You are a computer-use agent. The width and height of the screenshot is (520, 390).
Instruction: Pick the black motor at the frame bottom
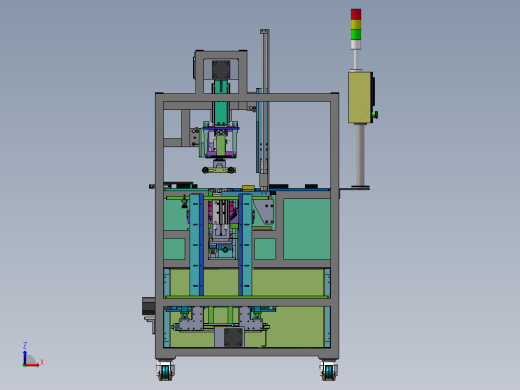point(233,337)
